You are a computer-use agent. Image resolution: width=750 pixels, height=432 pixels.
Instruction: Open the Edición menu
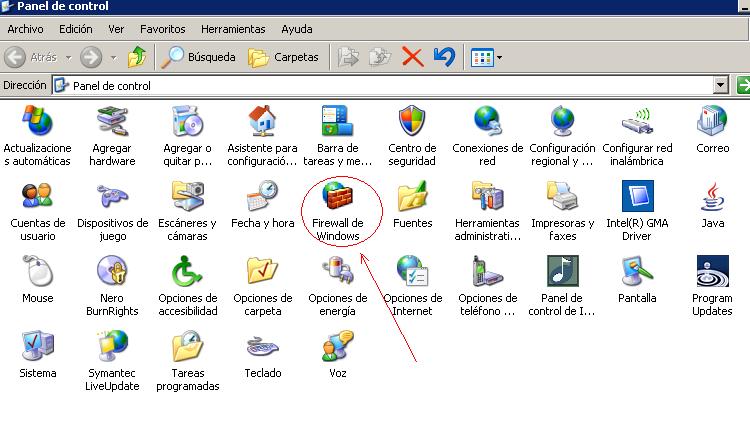[76, 29]
